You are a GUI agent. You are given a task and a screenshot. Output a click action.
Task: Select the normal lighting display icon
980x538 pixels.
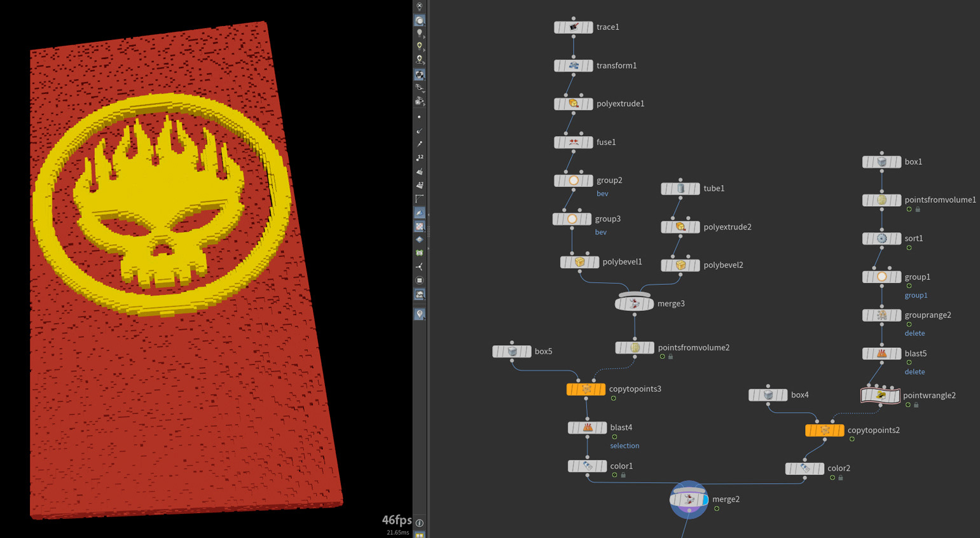420,20
